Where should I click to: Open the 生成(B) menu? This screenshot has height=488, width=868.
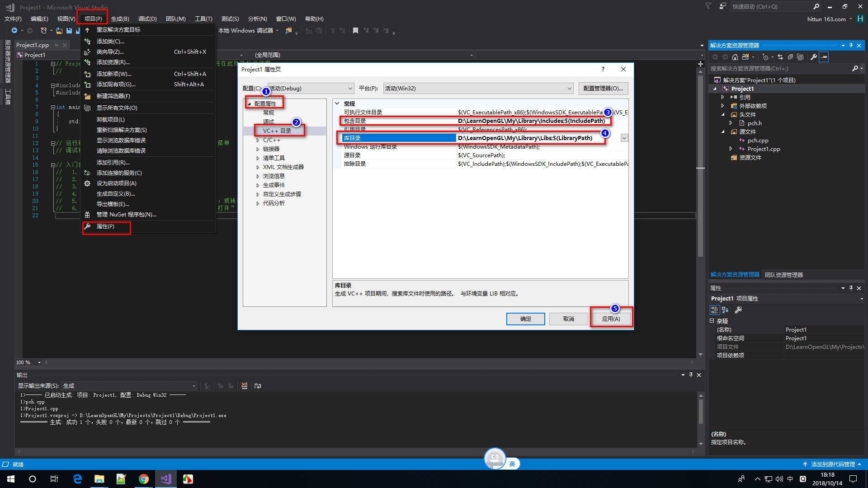coord(120,19)
